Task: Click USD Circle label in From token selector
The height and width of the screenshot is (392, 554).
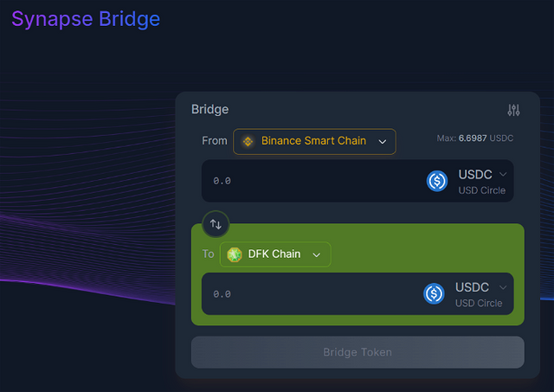Action: (x=481, y=190)
